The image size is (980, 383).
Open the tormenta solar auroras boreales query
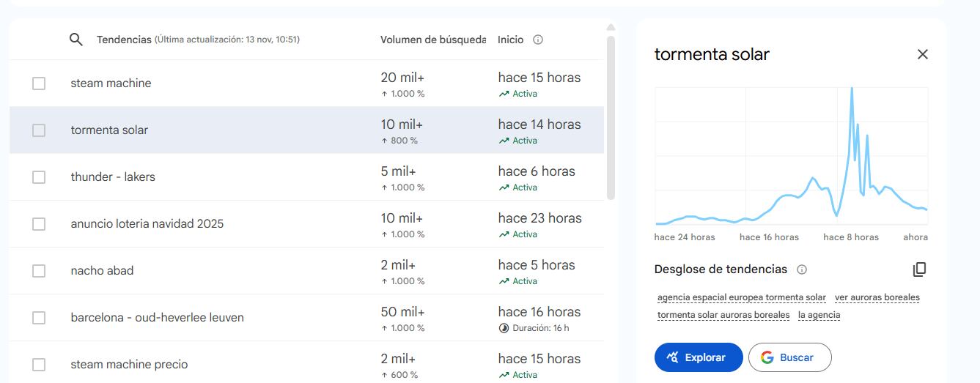tap(723, 315)
